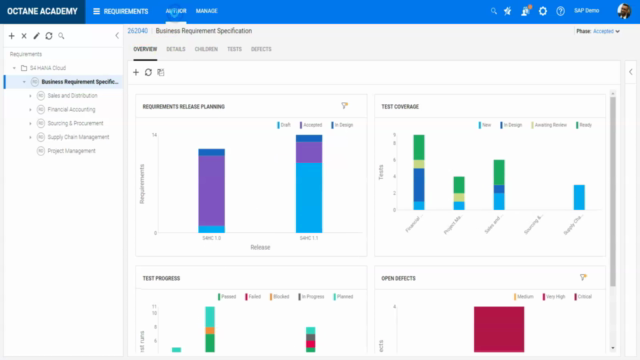Expand the Sales and Distribution node

click(x=30, y=96)
